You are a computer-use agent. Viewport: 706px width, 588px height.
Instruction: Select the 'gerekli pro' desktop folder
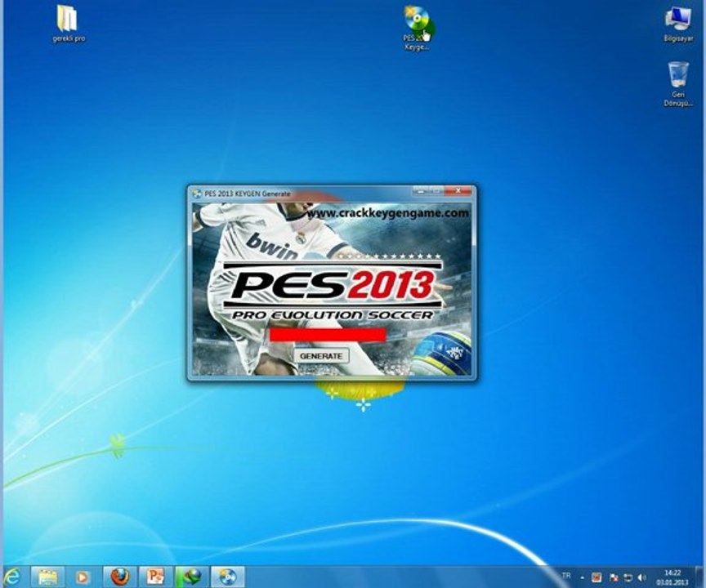[x=68, y=24]
